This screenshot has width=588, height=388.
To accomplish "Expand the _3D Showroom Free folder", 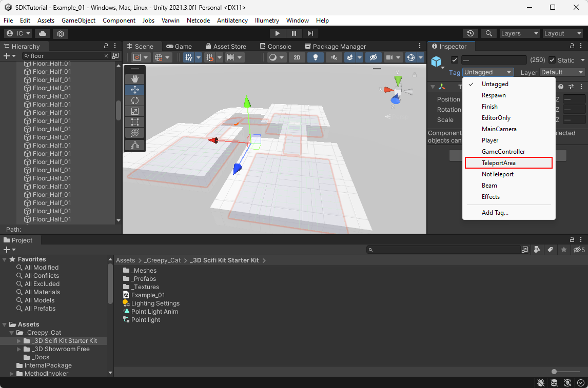I will coord(19,349).
